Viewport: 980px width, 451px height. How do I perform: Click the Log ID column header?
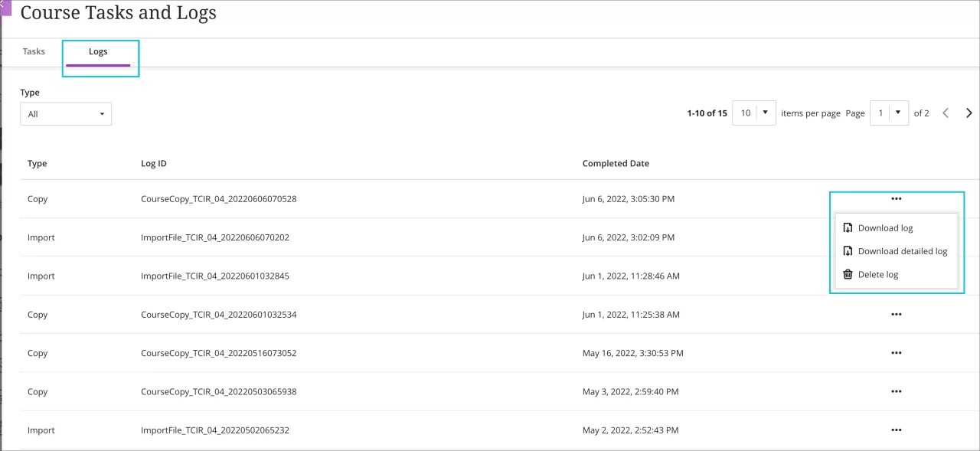pos(153,163)
